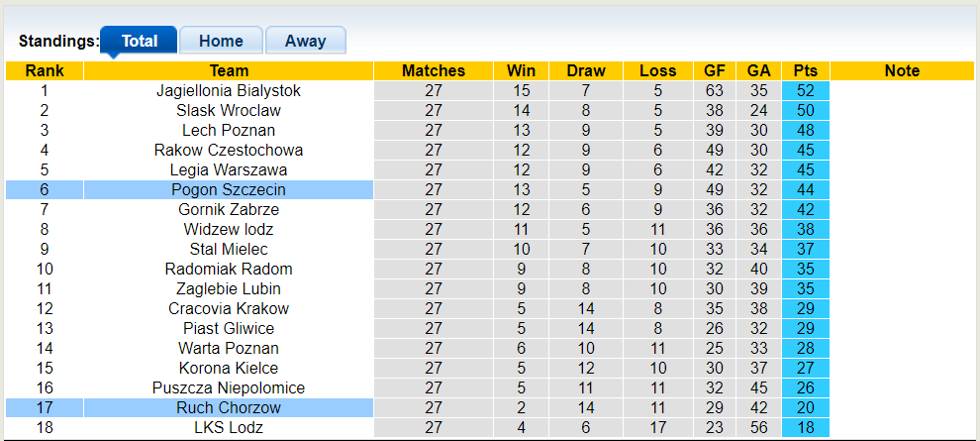Open highlighted Pogon Szczecin row
This screenshot has height=441, width=980.
229,189
